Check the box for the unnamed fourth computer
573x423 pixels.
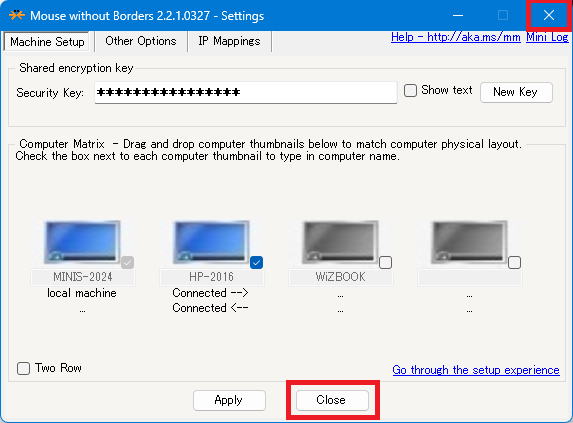(x=515, y=262)
